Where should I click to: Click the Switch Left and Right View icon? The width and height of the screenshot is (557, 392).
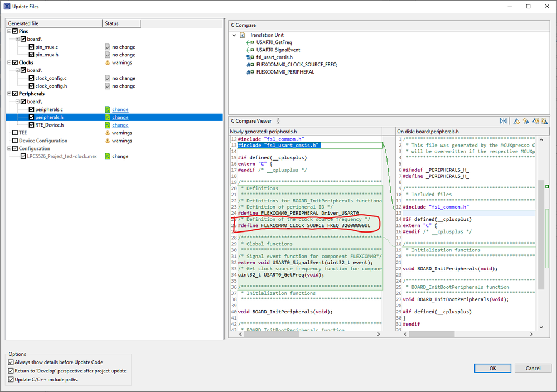(x=503, y=121)
